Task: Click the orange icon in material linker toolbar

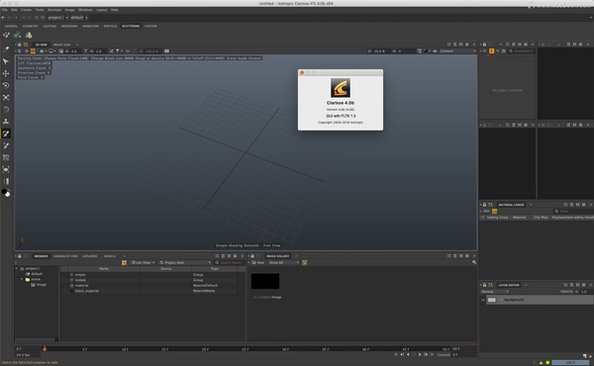Action: click(494, 211)
